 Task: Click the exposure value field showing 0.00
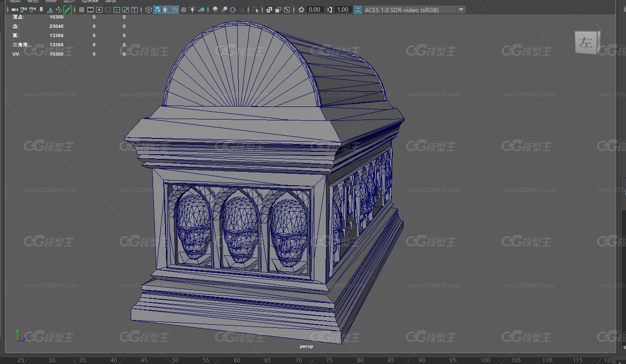(314, 10)
